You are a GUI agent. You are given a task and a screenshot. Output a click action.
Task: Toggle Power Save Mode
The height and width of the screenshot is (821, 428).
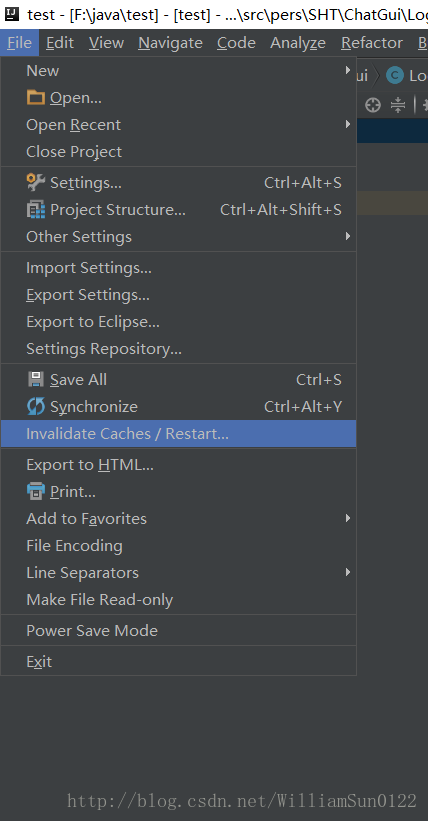pyautogui.click(x=178, y=630)
